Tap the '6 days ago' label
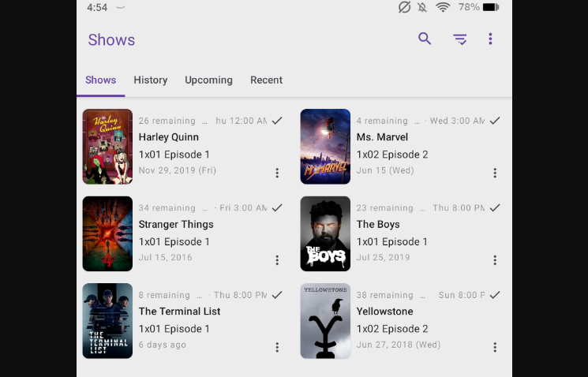 coord(163,345)
